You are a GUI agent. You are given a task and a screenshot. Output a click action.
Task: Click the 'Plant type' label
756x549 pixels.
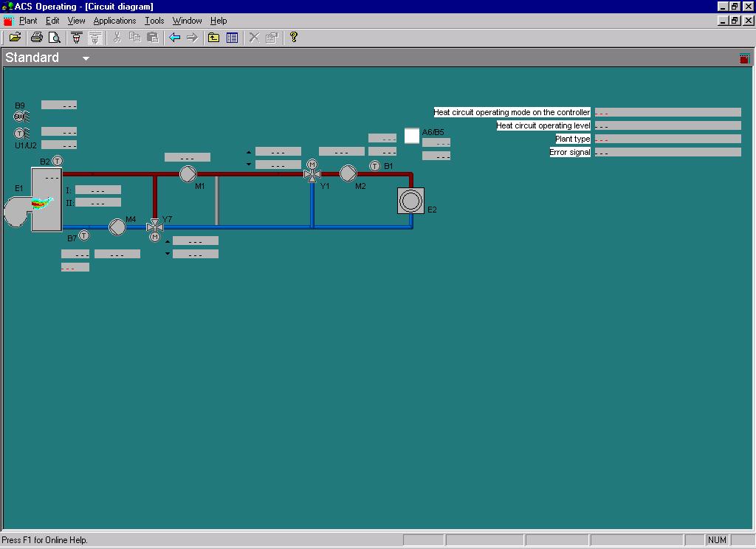pyautogui.click(x=572, y=139)
